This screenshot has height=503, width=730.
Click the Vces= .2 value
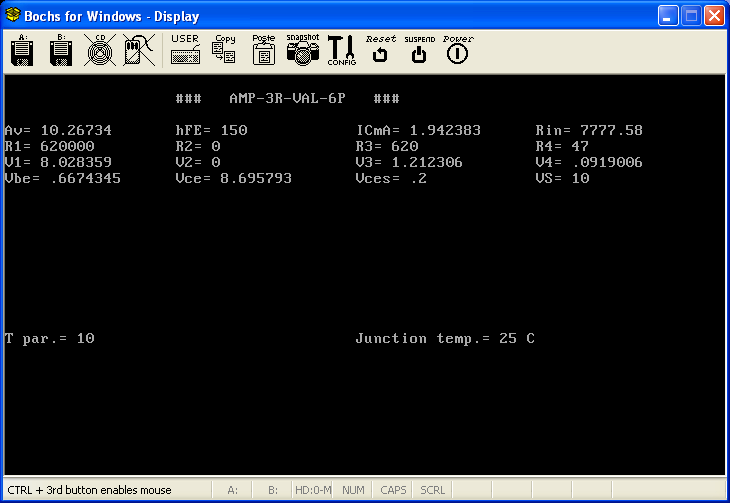pyautogui.click(x=391, y=178)
